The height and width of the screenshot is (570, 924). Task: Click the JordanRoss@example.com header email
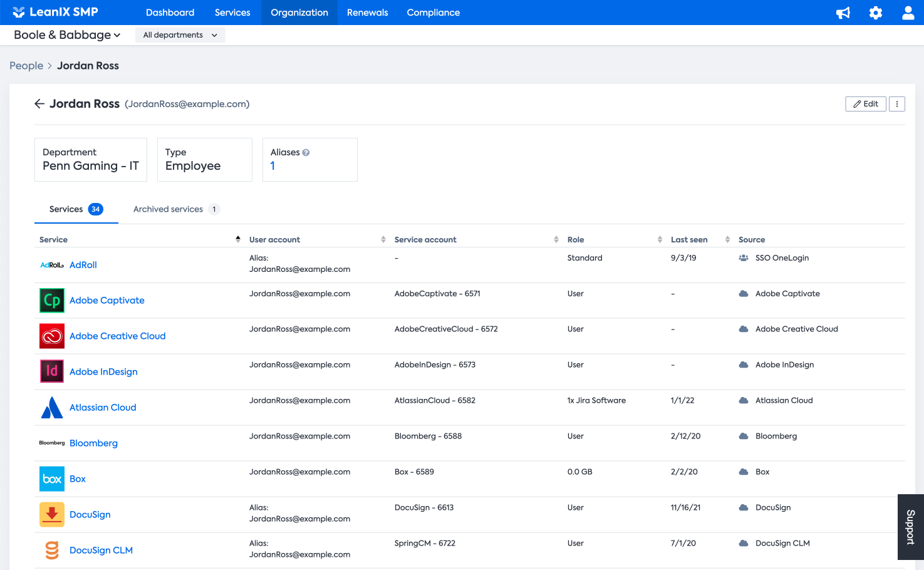[x=187, y=104]
